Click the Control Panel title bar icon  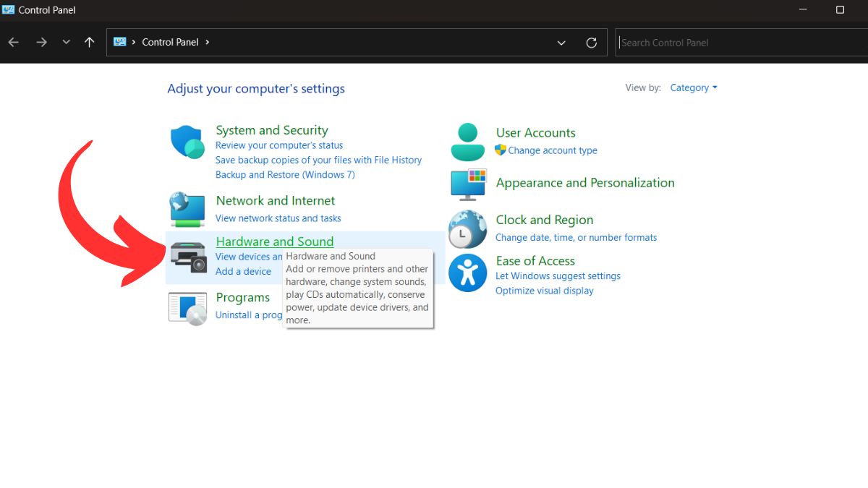click(x=9, y=10)
